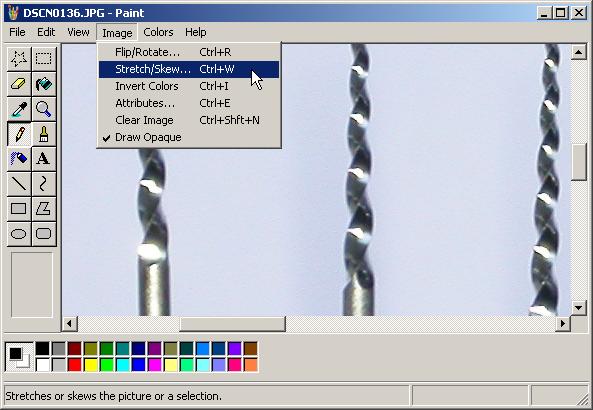The image size is (593, 410).
Task: Select the yellow color swatch
Action: click(91, 365)
